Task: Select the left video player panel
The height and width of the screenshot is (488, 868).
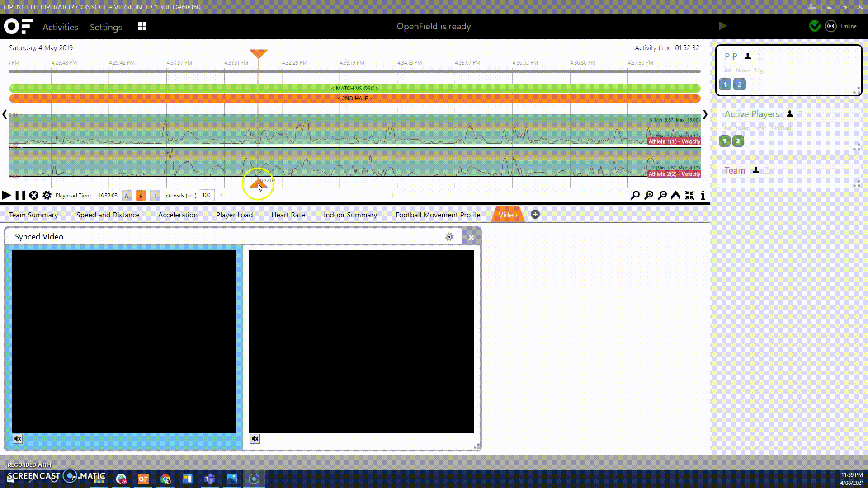Action: coord(124,342)
